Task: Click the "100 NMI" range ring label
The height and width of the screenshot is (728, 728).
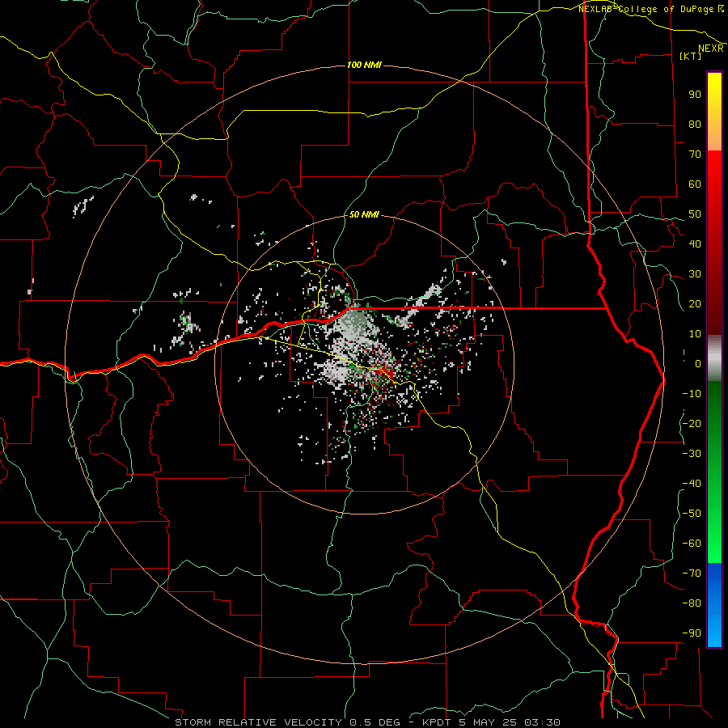Action: pyautogui.click(x=364, y=65)
